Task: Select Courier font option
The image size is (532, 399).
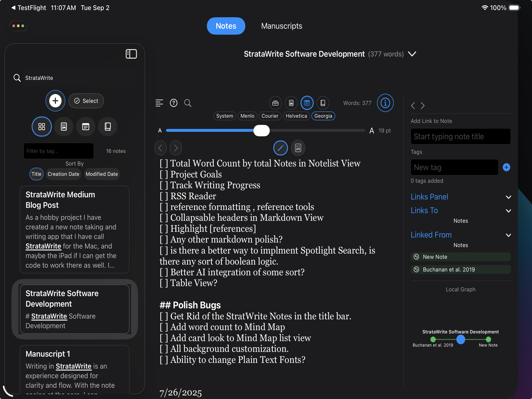Action: click(270, 116)
